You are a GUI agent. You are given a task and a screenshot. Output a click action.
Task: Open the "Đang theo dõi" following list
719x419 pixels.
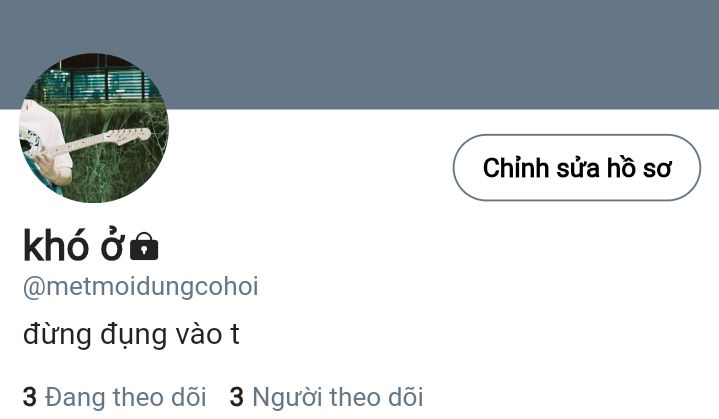click(x=115, y=397)
